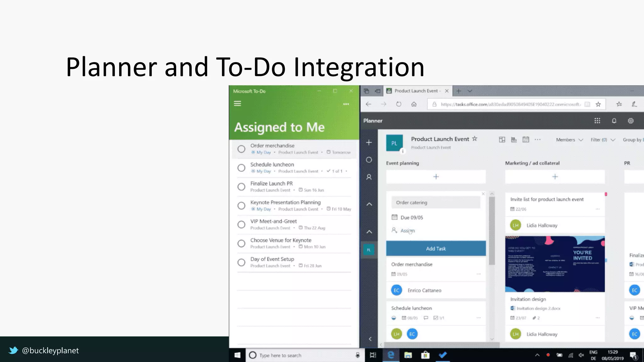Favorite the Product Launch Event plan star
Image resolution: width=644 pixels, height=362 pixels.
475,139
